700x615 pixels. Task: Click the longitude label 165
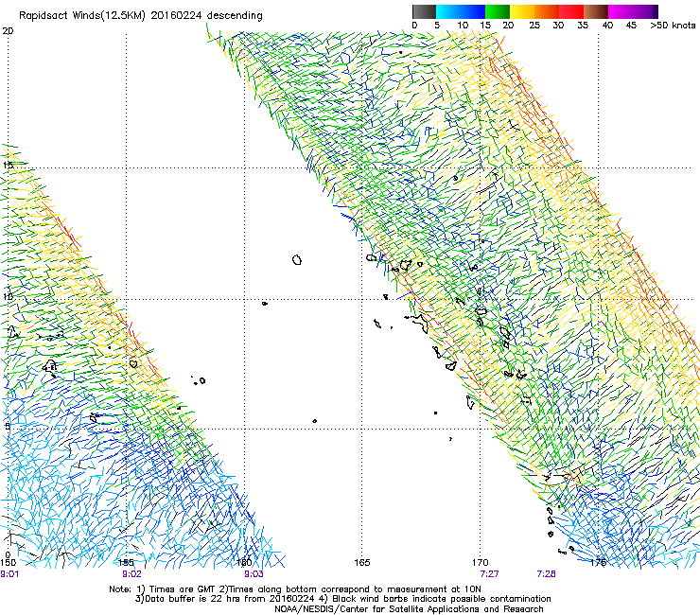point(362,562)
